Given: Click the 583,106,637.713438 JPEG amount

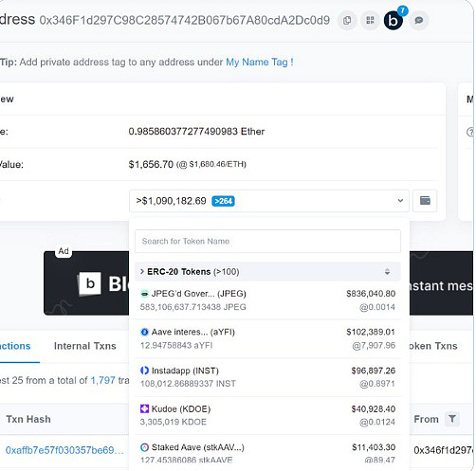Looking at the screenshot, I should click(193, 307).
